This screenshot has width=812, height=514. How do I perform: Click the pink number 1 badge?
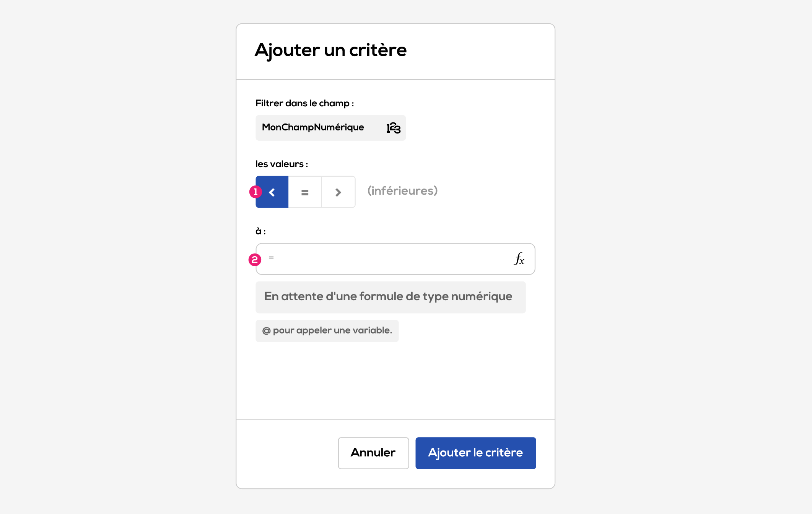[255, 192]
